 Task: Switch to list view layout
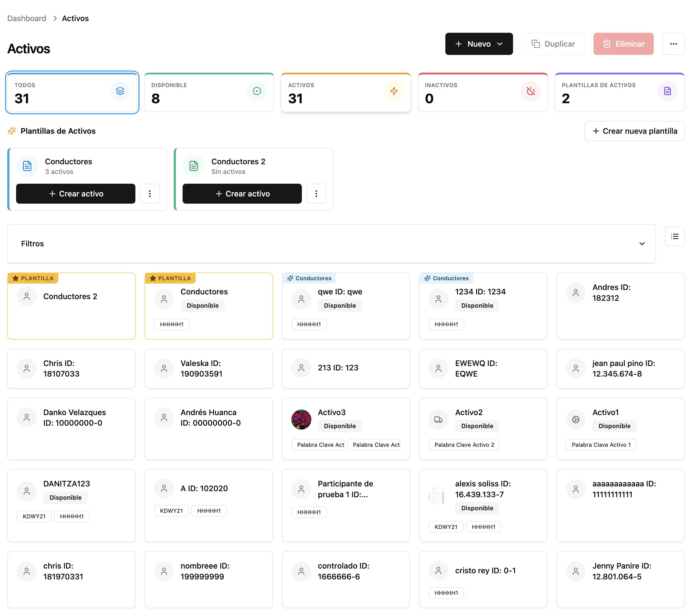pos(675,236)
